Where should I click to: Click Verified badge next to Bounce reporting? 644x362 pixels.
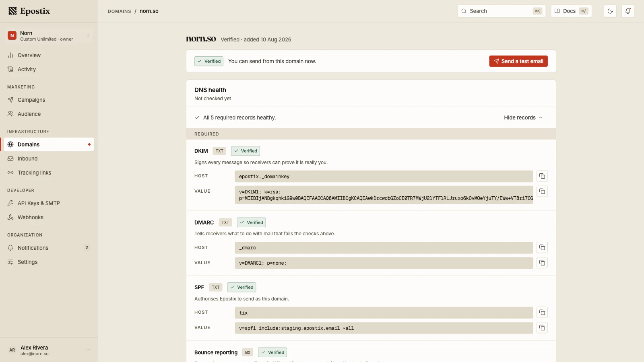pyautogui.click(x=272, y=352)
